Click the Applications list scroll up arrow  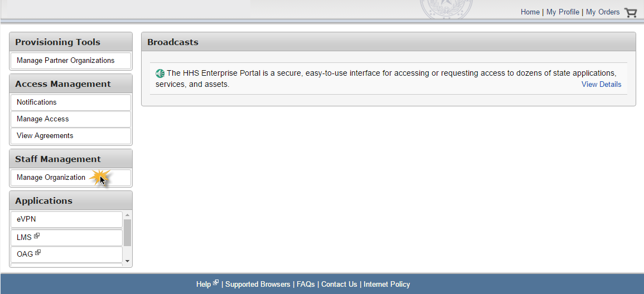[127, 215]
